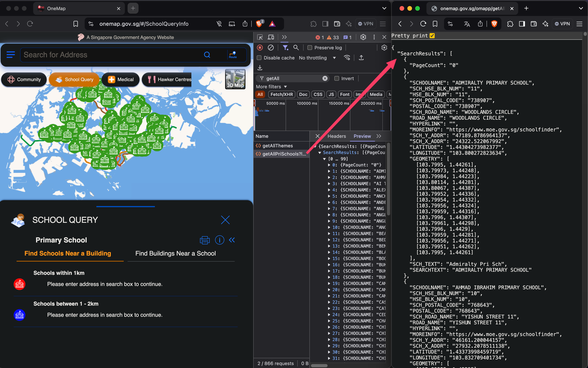The width and height of the screenshot is (588, 368).
Task: Click the DevTools settings gear icon
Action: [363, 37]
